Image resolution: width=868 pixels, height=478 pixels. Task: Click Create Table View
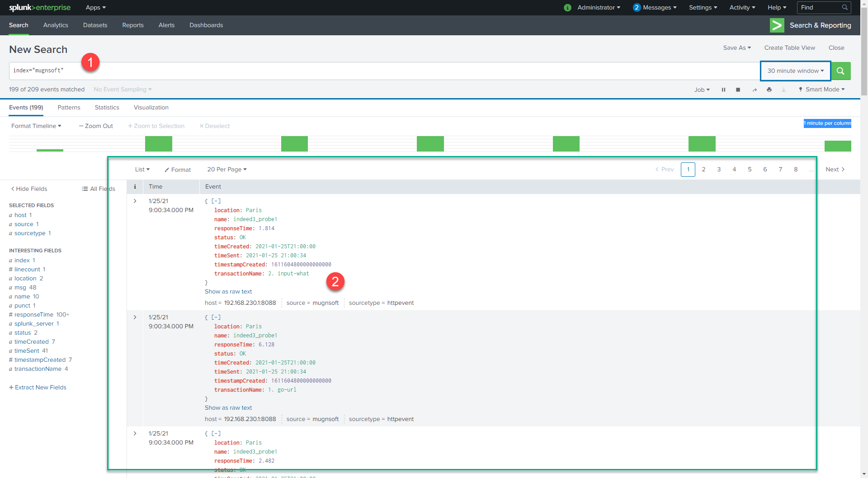click(790, 48)
